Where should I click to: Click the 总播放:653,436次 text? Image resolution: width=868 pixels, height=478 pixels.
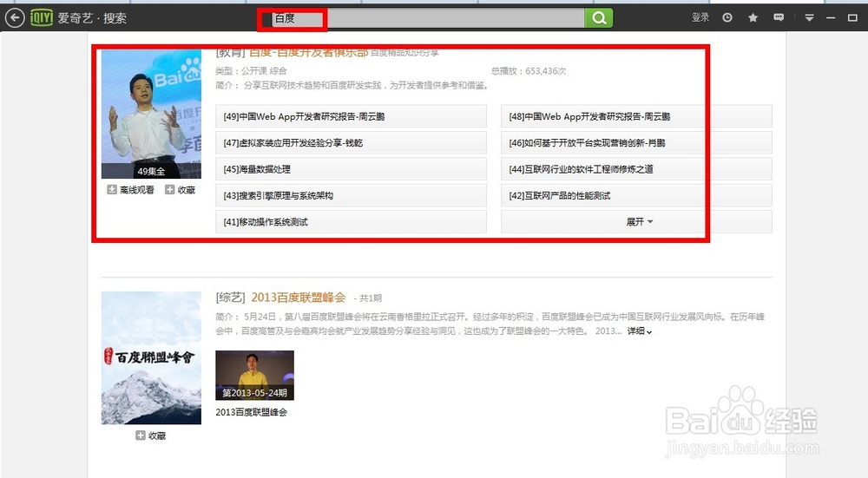pos(528,71)
